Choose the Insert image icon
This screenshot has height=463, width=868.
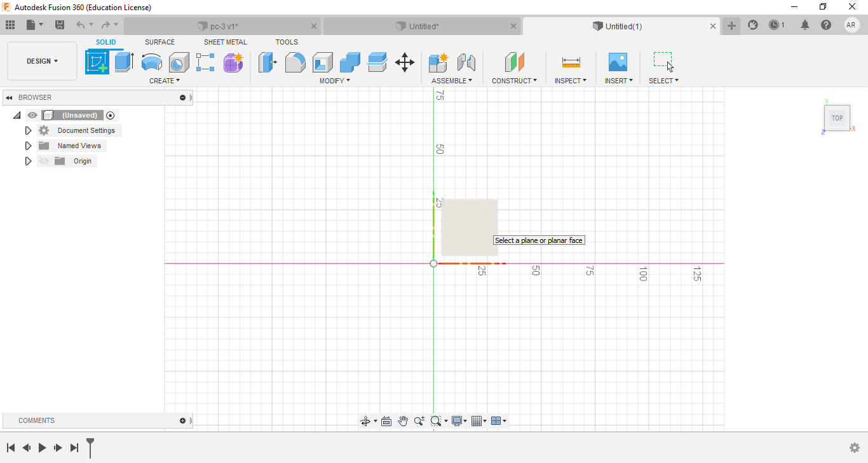pos(618,62)
